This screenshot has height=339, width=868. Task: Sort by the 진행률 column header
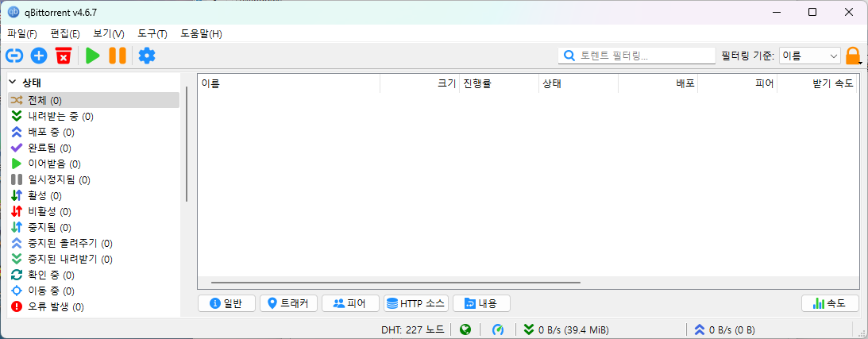point(499,83)
